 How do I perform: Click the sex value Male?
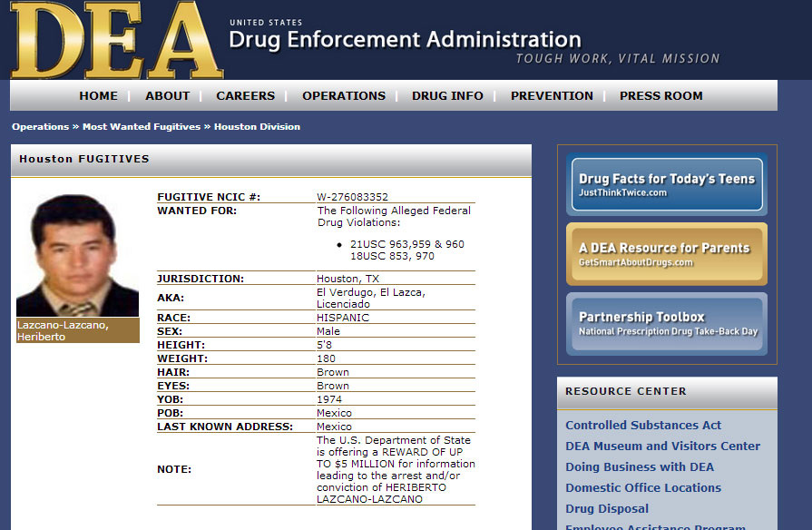tap(328, 331)
